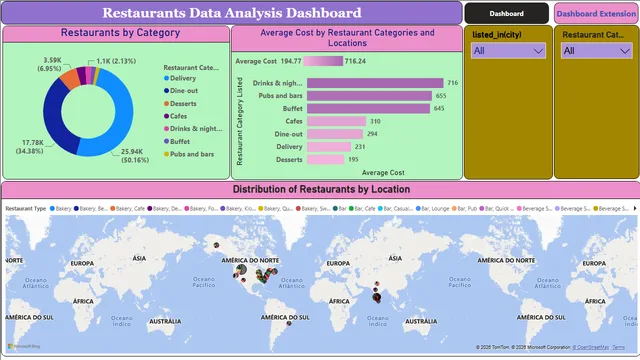The image size is (640, 360).
Task: Click the 1.1K (2.13%) data label
Action: pos(116,61)
